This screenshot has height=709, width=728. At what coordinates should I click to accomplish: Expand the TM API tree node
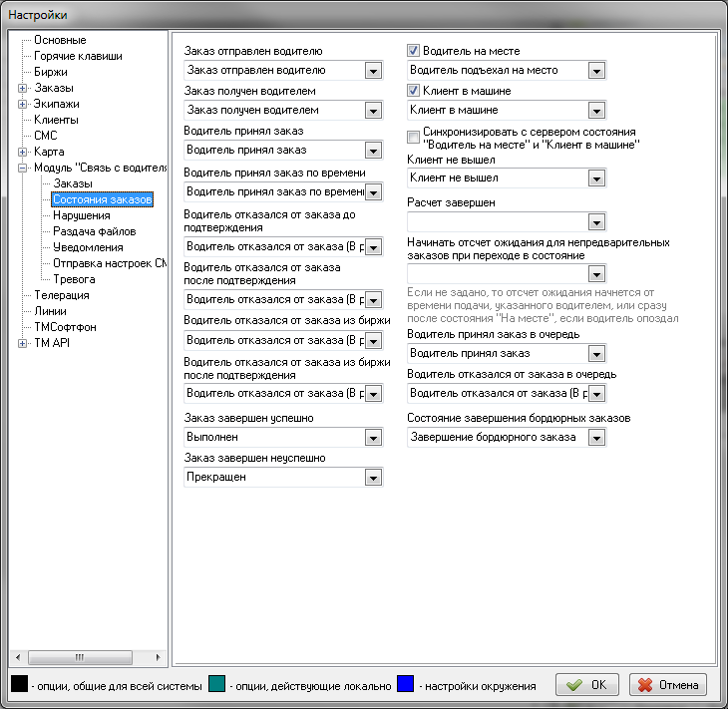tap(23, 343)
